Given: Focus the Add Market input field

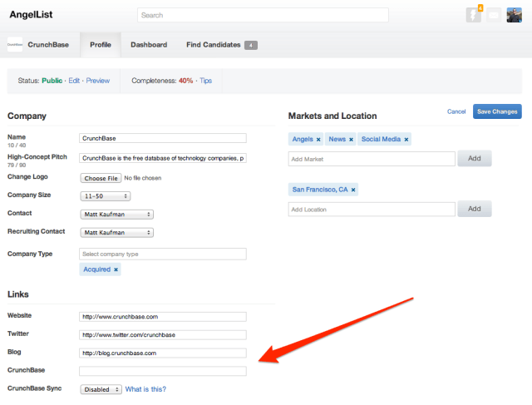Looking at the screenshot, I should [x=372, y=158].
